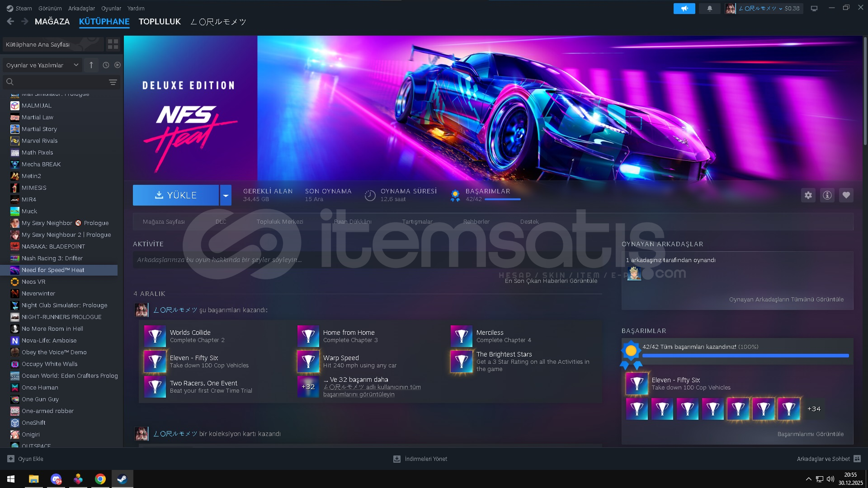868x488 pixels.
Task: Toggle ready-to-play filter icon
Action: (118, 65)
